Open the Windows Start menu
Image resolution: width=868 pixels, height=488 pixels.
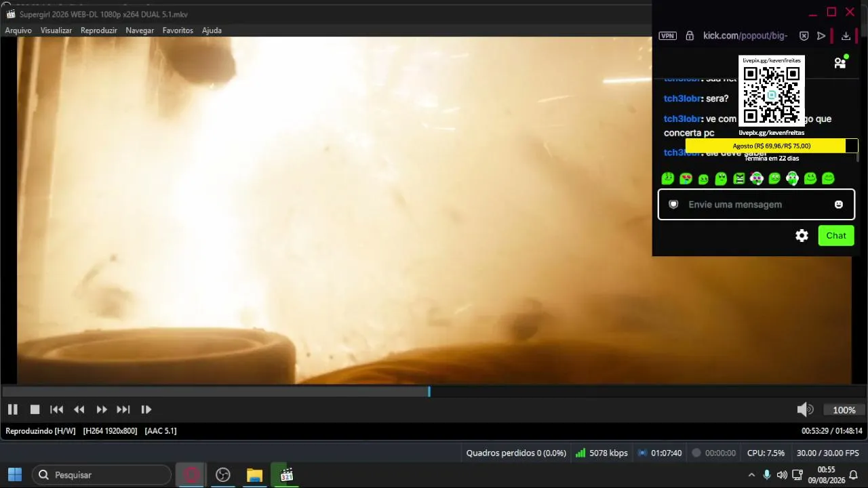click(x=15, y=475)
